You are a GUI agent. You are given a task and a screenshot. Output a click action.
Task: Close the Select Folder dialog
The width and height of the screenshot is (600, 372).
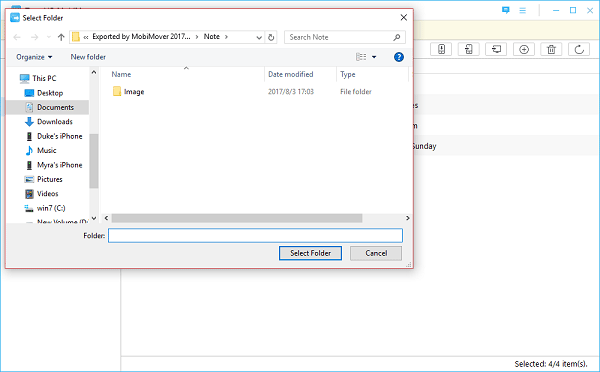point(403,18)
